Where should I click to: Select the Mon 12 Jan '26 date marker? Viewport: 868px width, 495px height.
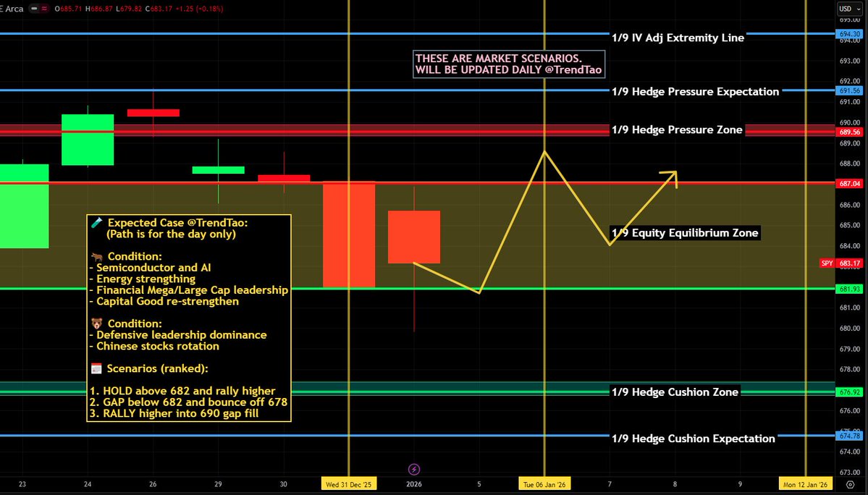[x=806, y=484]
